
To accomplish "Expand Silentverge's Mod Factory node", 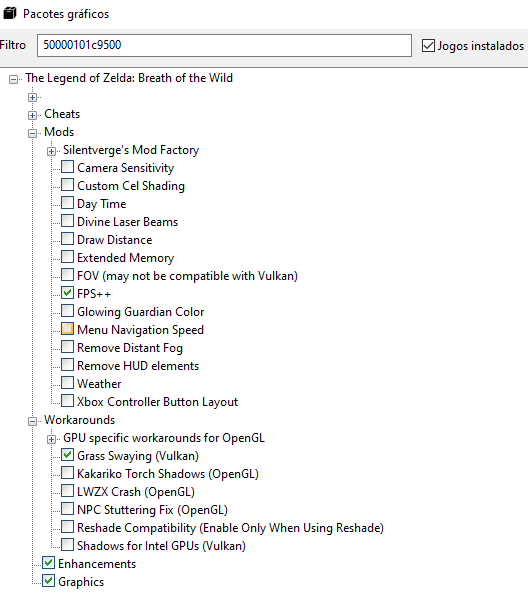I will tap(51, 151).
